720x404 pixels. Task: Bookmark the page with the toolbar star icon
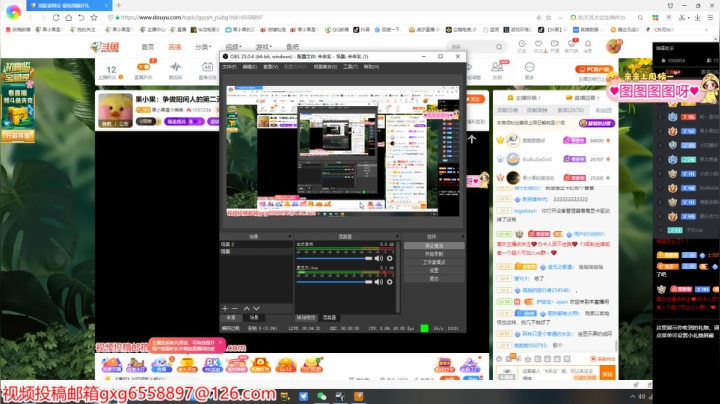(94, 17)
